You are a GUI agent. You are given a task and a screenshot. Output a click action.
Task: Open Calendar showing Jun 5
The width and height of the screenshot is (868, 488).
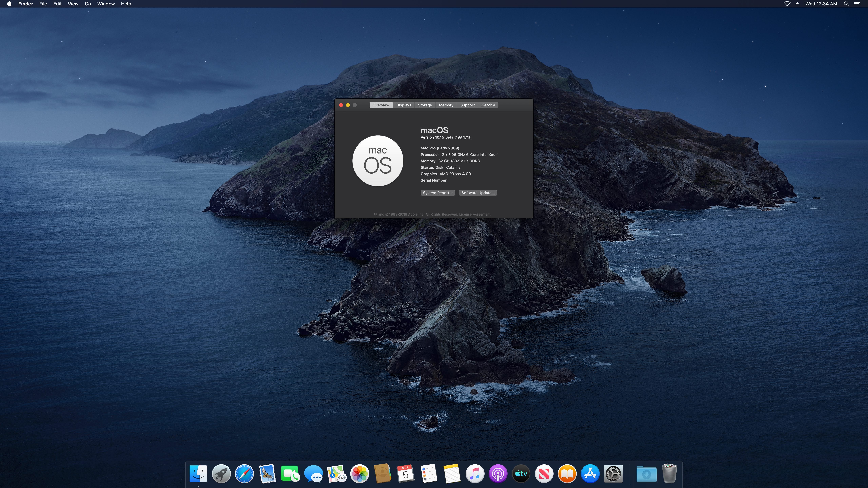(406, 474)
